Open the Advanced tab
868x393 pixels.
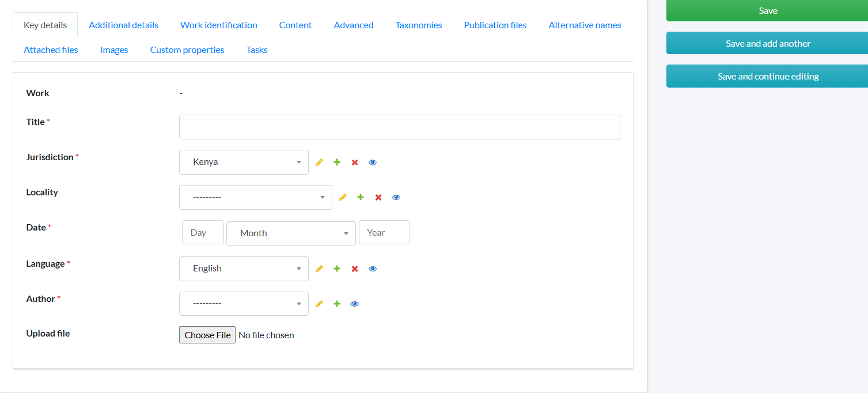click(x=354, y=25)
